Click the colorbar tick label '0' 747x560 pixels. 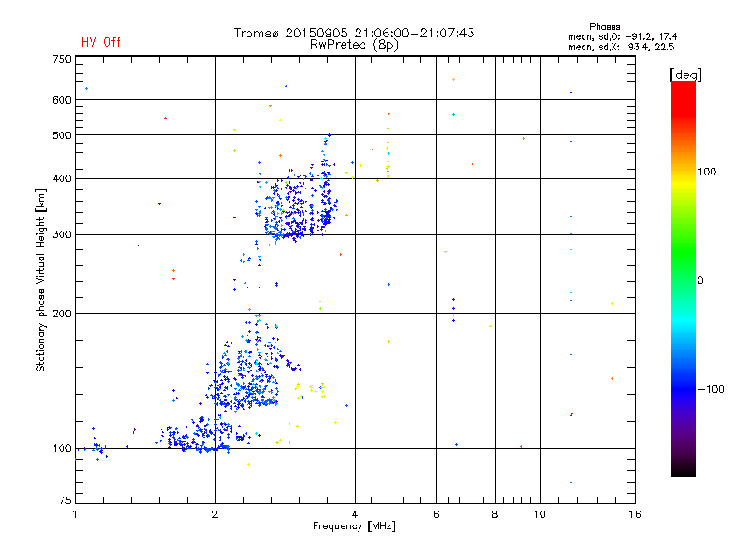coord(700,281)
